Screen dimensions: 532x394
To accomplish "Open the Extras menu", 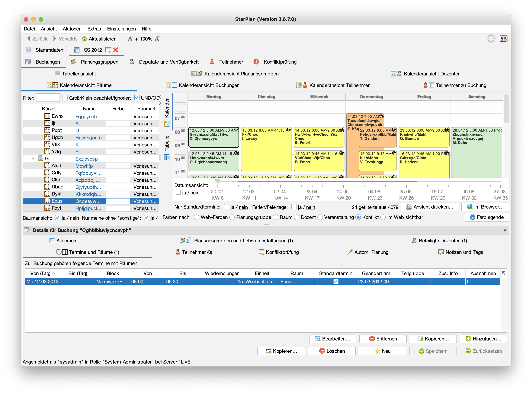I will [94, 29].
